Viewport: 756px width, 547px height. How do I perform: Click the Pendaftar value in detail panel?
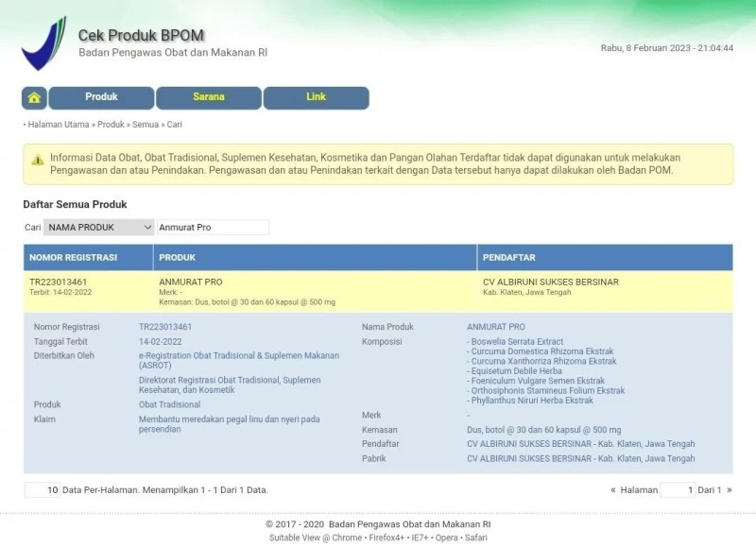[581, 444]
